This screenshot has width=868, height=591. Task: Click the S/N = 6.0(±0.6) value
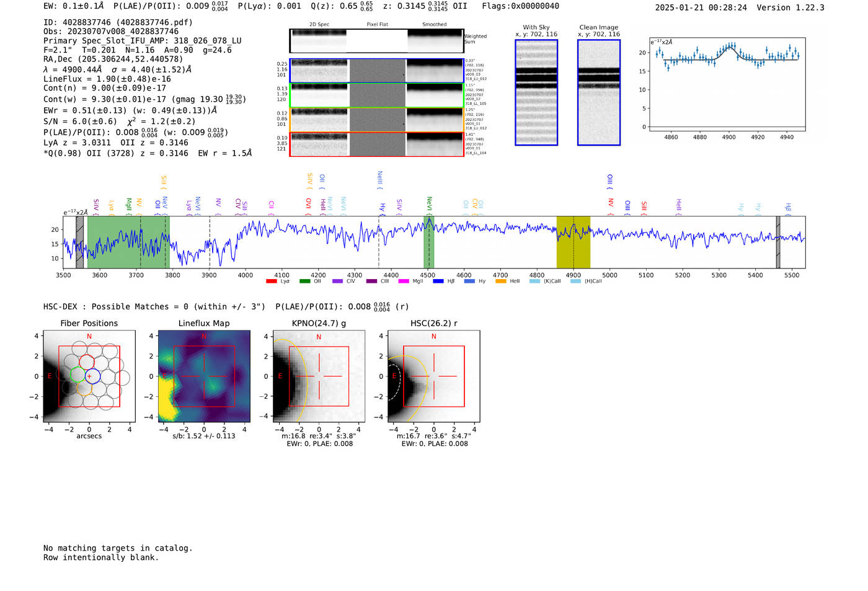point(80,122)
